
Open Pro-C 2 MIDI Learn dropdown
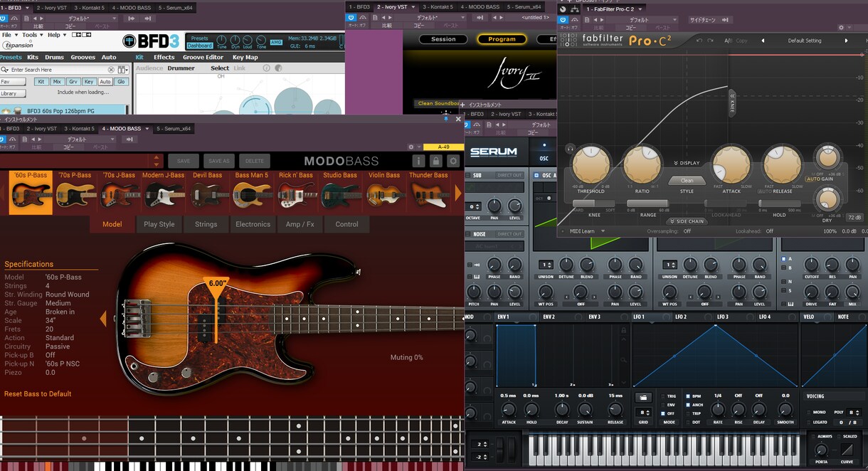[587, 231]
